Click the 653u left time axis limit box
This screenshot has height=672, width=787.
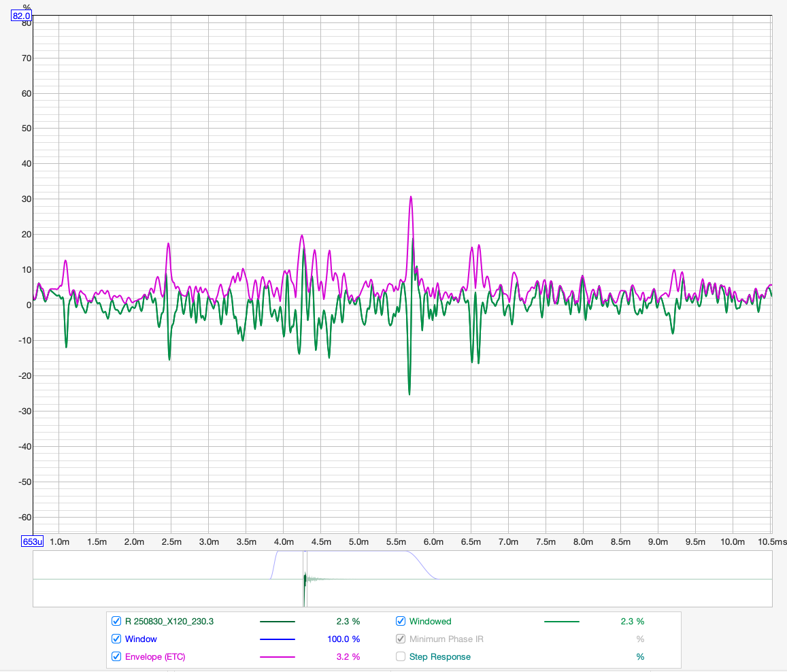click(33, 542)
